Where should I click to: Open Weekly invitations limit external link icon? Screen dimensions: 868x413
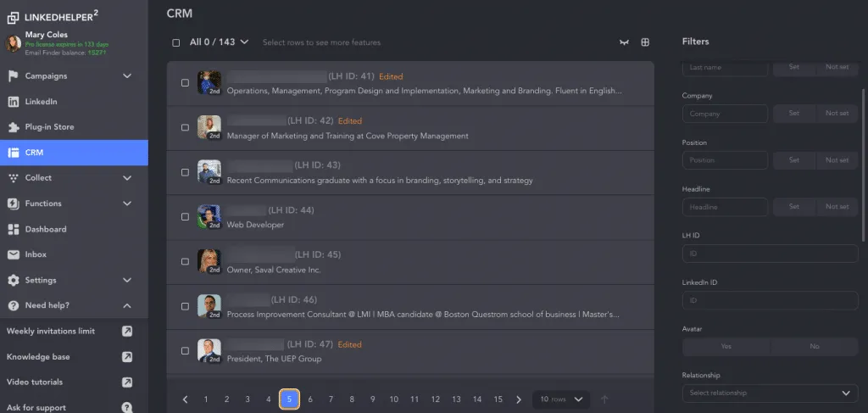[127, 331]
